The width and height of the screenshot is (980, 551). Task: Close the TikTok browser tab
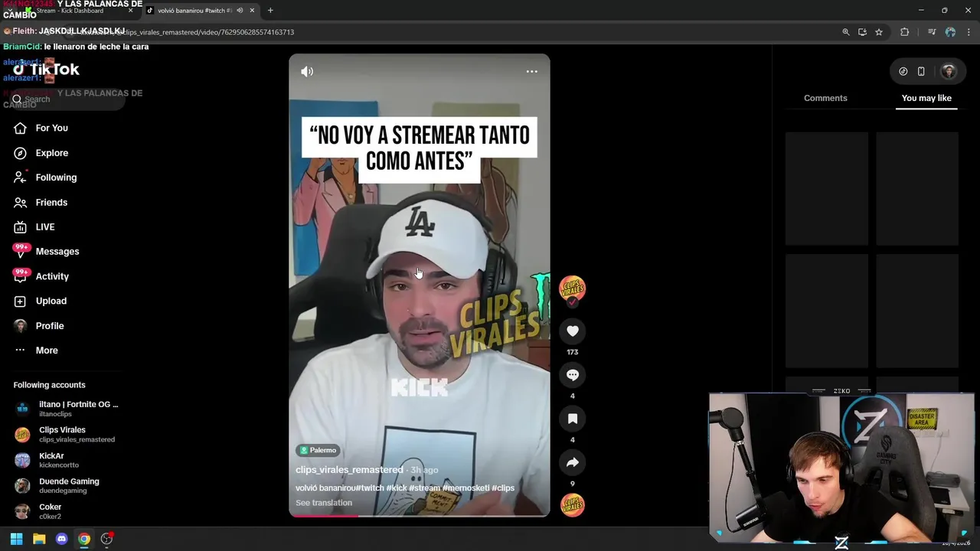click(x=253, y=11)
